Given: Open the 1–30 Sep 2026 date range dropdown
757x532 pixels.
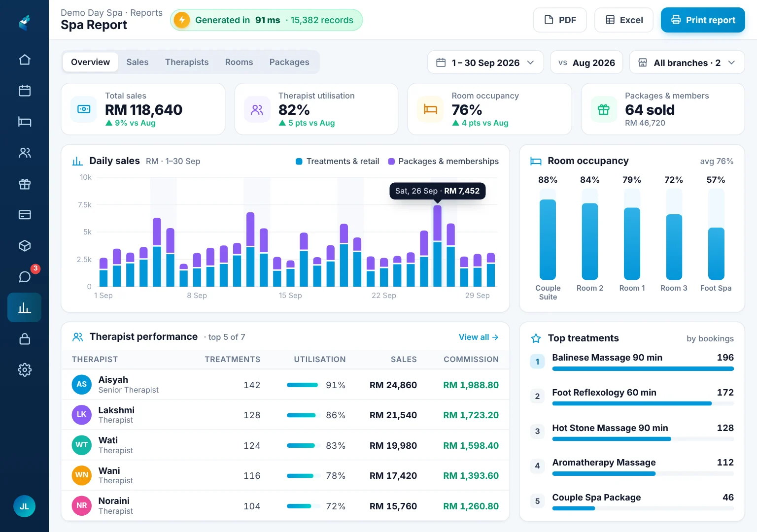Looking at the screenshot, I should point(485,63).
